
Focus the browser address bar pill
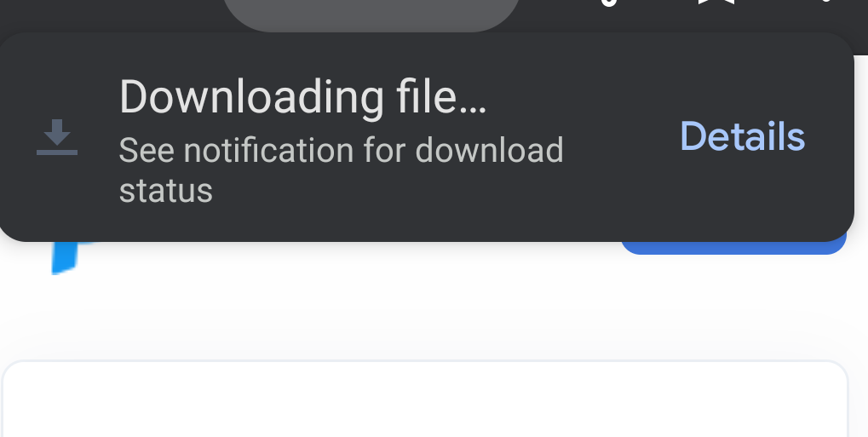pos(371,15)
